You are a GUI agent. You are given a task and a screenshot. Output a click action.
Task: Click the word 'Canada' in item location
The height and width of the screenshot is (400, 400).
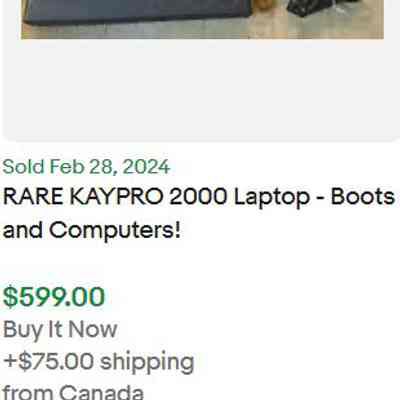click(x=101, y=392)
